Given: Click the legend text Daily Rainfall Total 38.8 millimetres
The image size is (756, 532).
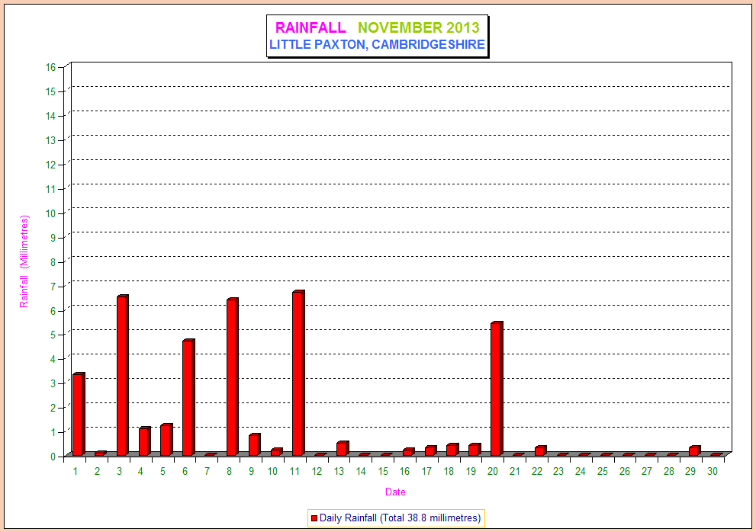Looking at the screenshot, I should [401, 518].
